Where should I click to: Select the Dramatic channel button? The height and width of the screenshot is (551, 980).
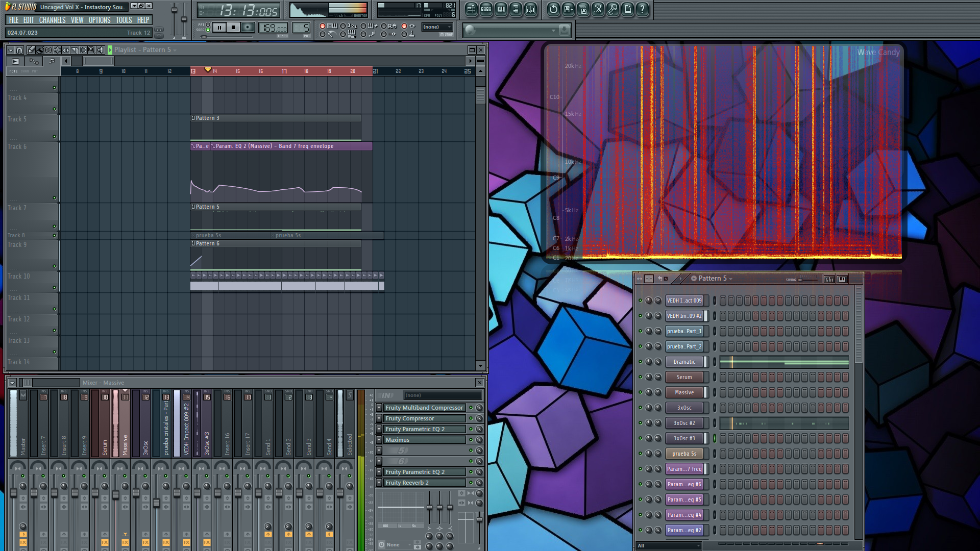point(684,362)
